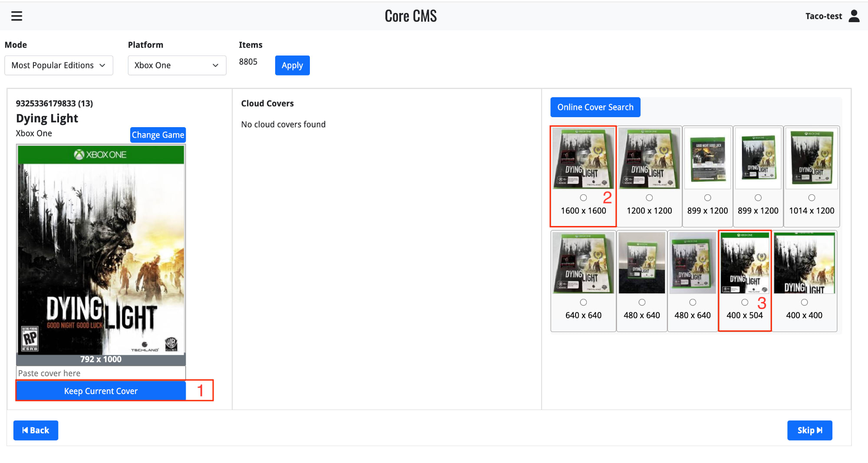The height and width of the screenshot is (463, 868).
Task: Select radio button for 640 x 640 cover
Action: tap(583, 302)
